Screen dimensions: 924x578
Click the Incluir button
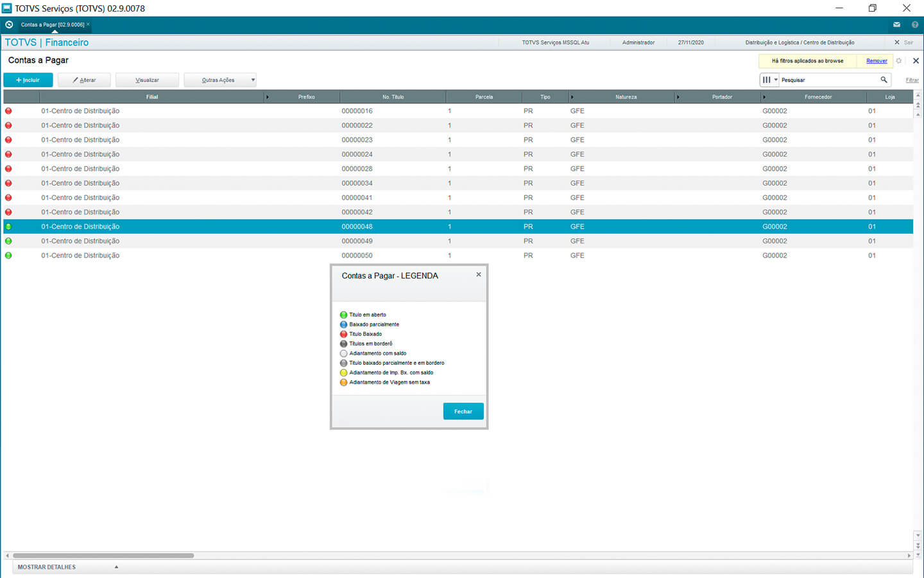point(28,80)
